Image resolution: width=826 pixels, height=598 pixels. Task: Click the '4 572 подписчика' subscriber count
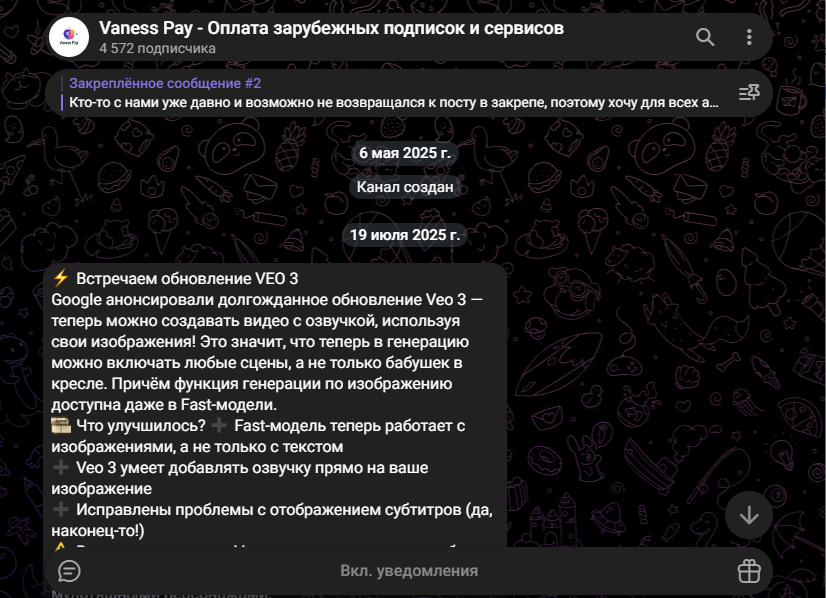157,48
